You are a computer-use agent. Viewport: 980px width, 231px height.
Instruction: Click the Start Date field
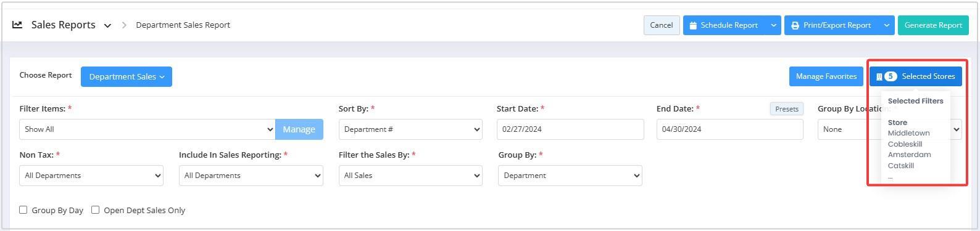tap(570, 129)
